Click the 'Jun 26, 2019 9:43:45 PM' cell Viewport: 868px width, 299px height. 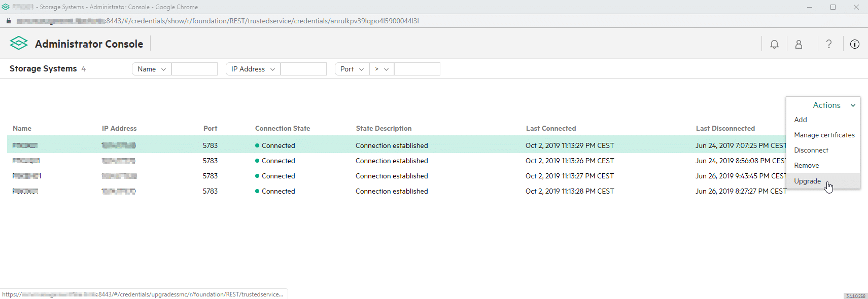tap(741, 176)
